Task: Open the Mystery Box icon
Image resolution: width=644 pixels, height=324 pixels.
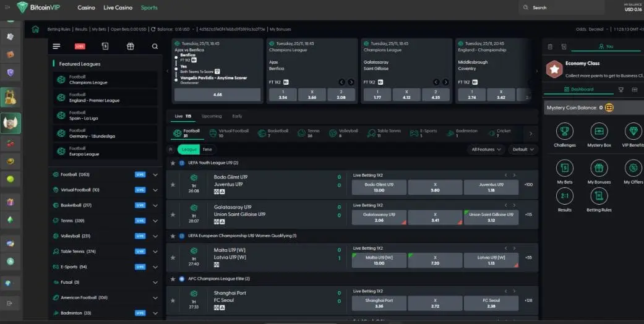Action: tap(598, 131)
